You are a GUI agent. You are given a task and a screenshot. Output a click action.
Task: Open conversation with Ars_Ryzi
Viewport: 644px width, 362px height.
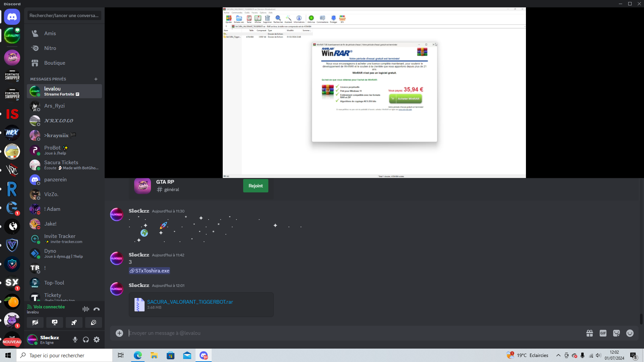pos(64,106)
